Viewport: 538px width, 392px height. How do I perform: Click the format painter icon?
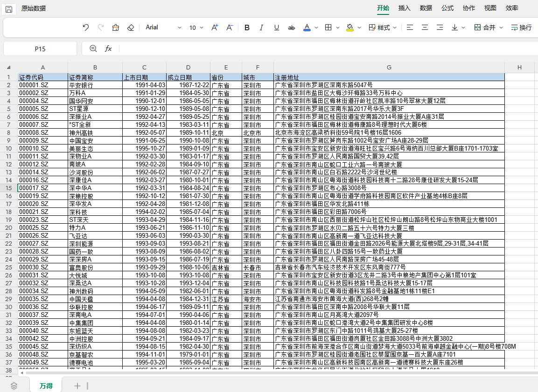116,28
